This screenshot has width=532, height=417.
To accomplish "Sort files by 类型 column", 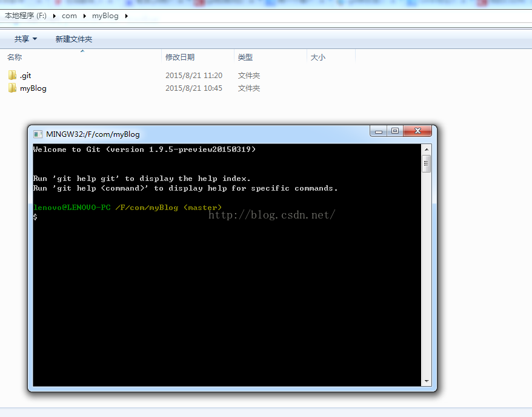I will coord(245,57).
